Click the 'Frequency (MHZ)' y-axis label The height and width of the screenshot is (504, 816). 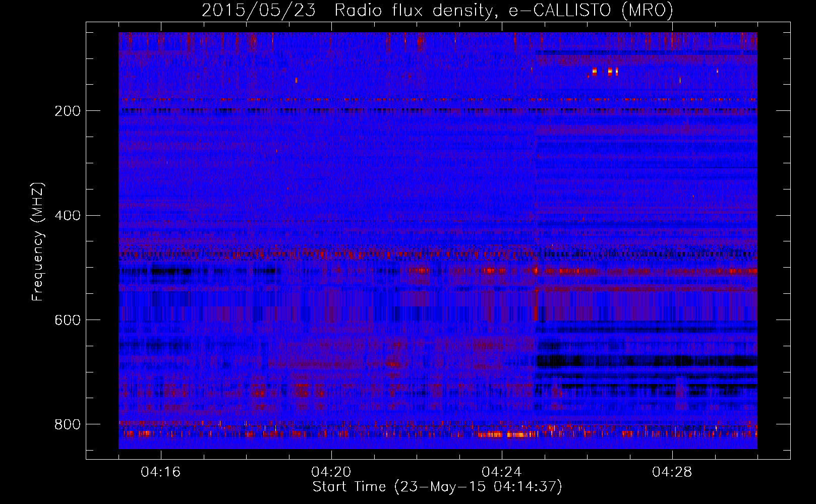point(38,242)
